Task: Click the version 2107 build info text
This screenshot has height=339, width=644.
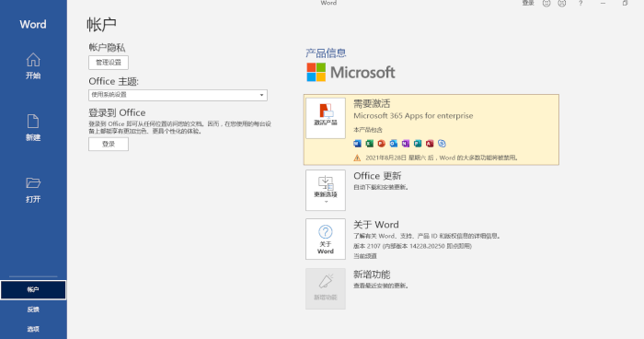Action: click(412, 246)
